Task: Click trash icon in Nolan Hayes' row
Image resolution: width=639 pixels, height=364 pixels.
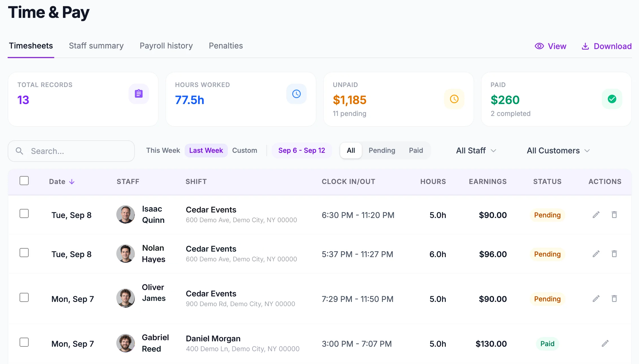Action: click(x=614, y=254)
